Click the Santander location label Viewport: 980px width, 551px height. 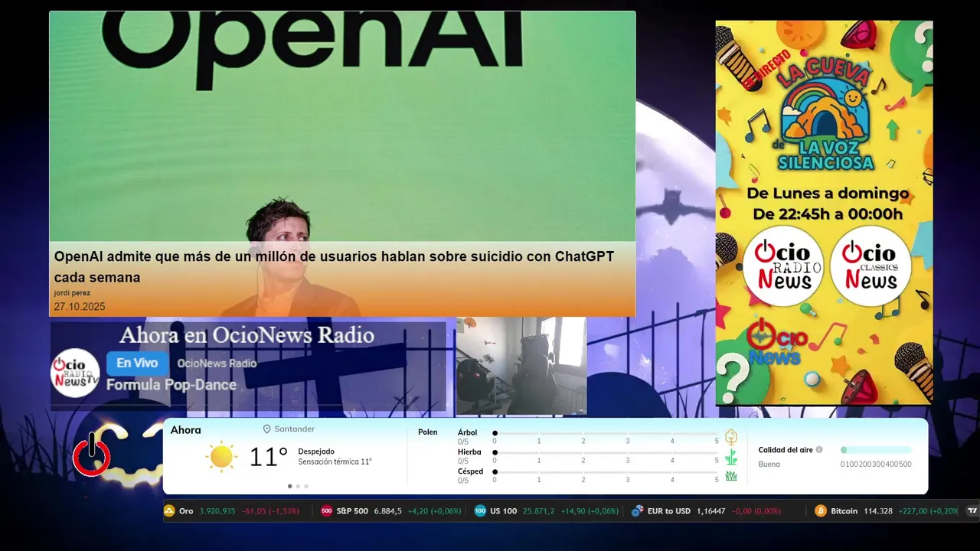295,429
